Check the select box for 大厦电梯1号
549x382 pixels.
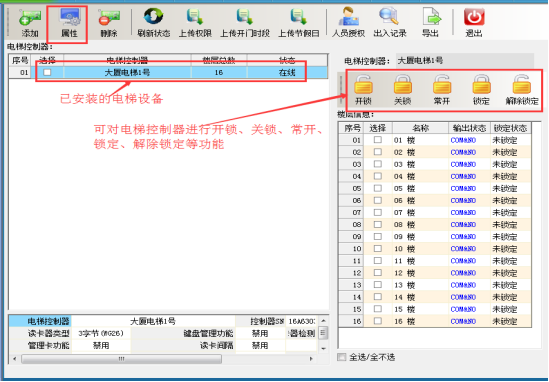coord(47,72)
